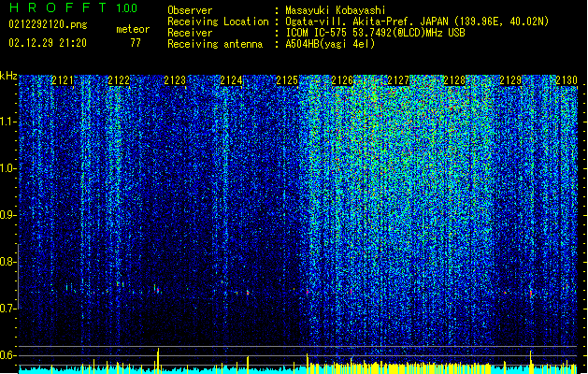Click the kHz axis unit label

[8, 76]
